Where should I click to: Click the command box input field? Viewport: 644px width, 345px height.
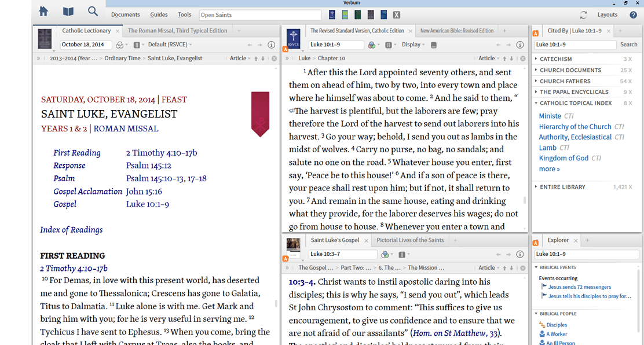pyautogui.click(x=261, y=15)
